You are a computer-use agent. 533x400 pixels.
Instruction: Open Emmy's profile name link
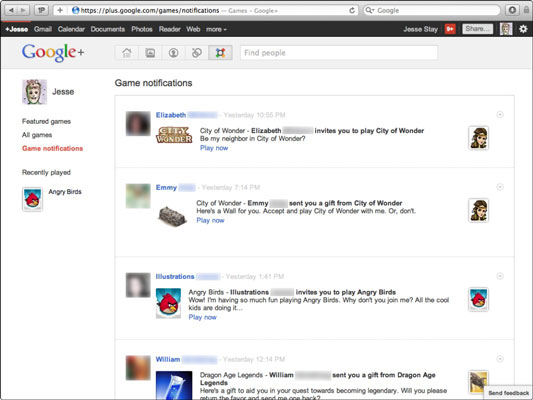(166, 187)
